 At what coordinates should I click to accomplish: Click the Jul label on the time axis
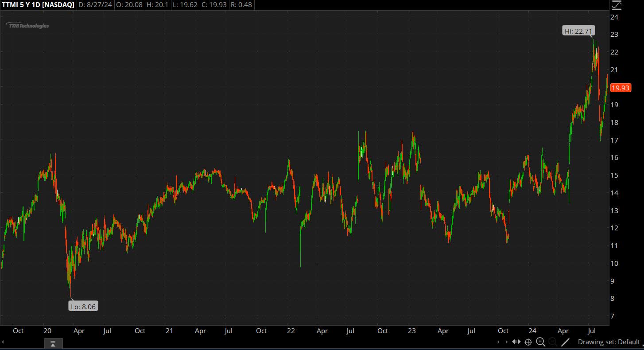pos(592,331)
